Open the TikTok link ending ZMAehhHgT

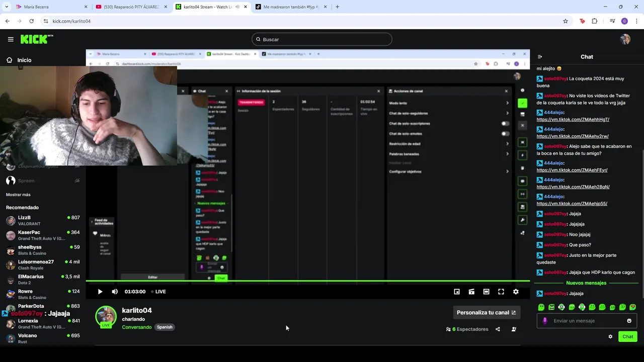click(x=573, y=120)
